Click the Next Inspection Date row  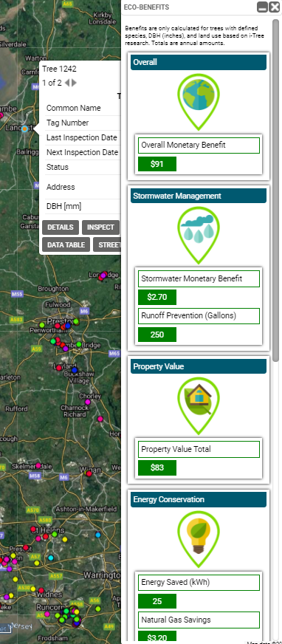83,152
